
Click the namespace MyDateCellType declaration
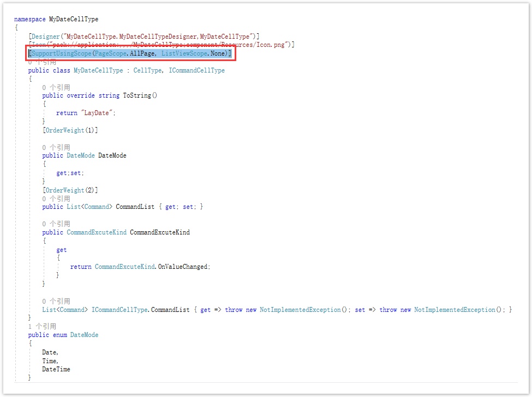56,19
